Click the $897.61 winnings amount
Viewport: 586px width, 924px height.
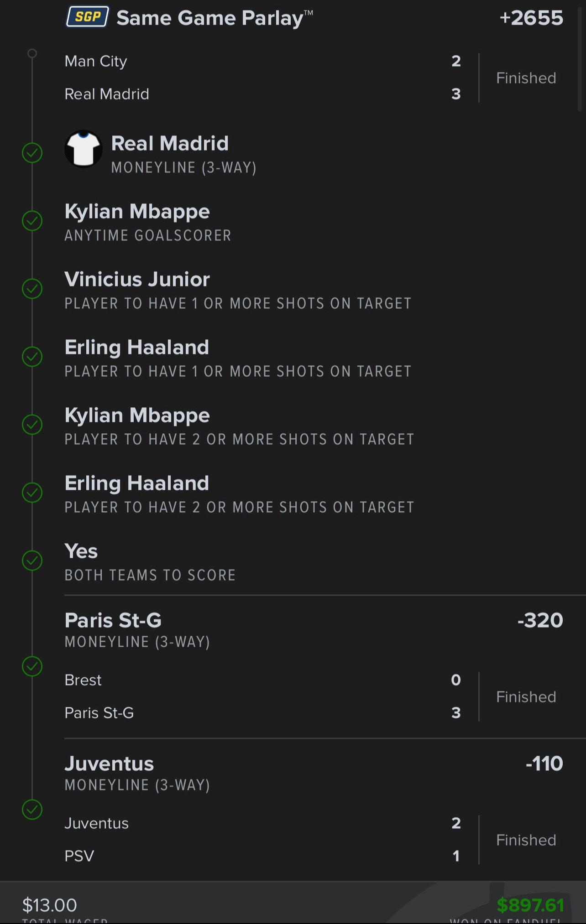(x=530, y=905)
